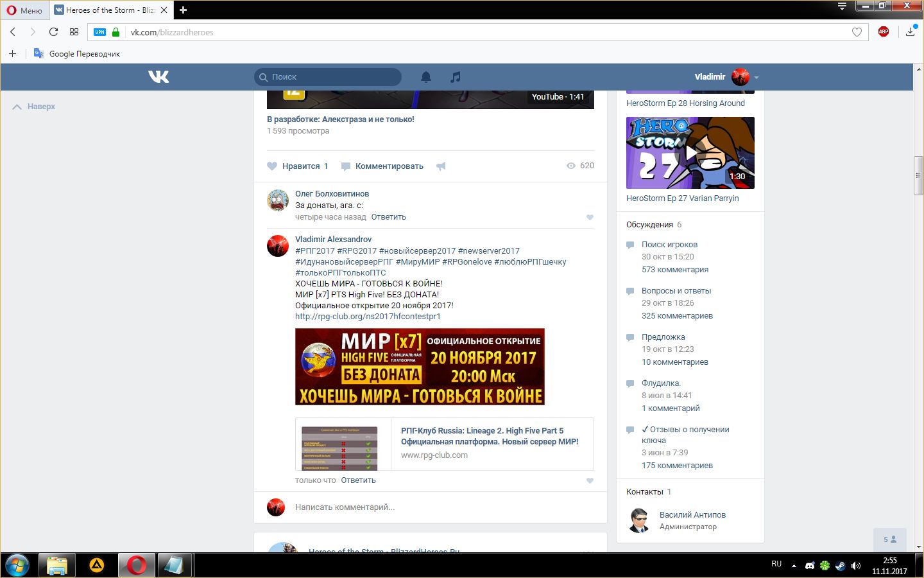Open the volume tray icon
Image resolution: width=924 pixels, height=578 pixels.
[x=855, y=566]
